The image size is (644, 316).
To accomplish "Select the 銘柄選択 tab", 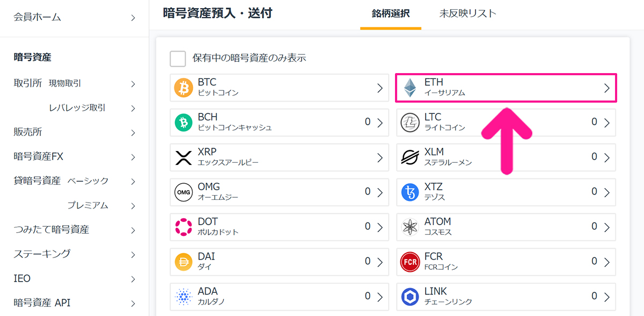I will 391,14.
